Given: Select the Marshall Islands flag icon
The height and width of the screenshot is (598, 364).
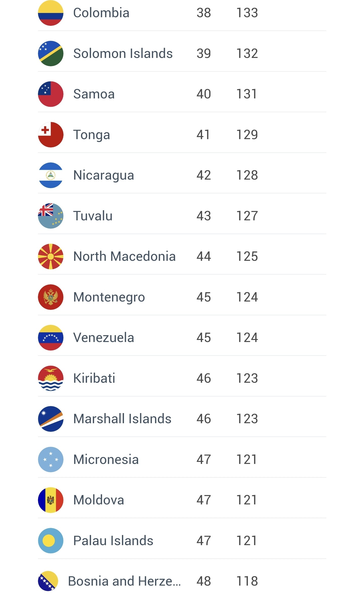Looking at the screenshot, I should tap(51, 419).
